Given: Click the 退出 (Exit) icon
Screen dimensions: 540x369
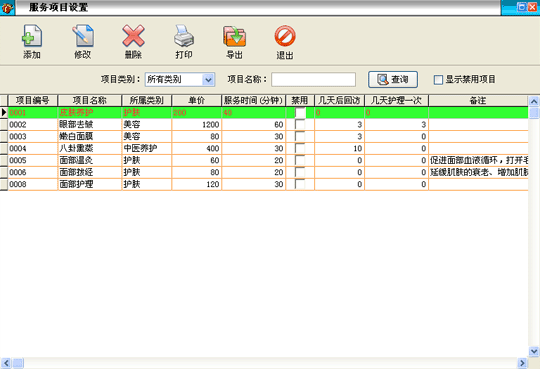Looking at the screenshot, I should tap(285, 35).
